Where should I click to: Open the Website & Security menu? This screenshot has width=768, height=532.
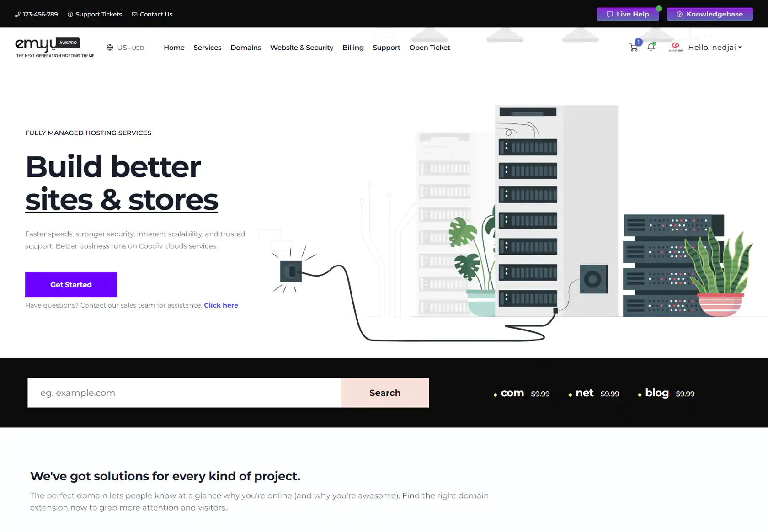[x=302, y=48]
